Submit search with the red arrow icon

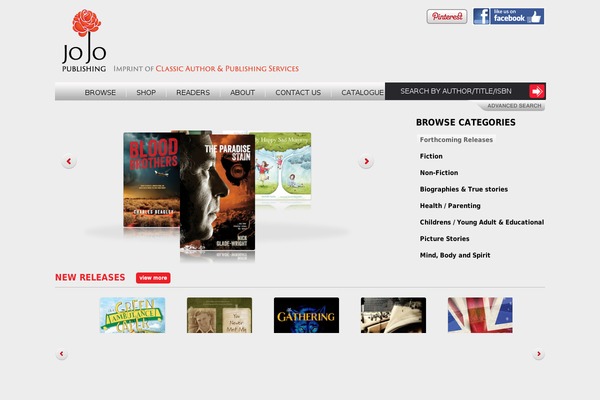pyautogui.click(x=537, y=91)
